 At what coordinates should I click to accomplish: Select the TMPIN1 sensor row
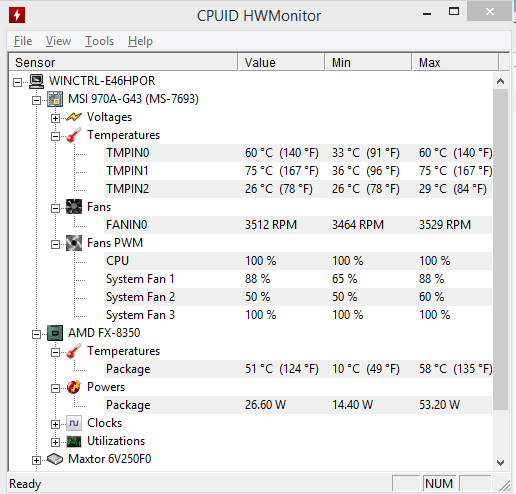pos(298,171)
